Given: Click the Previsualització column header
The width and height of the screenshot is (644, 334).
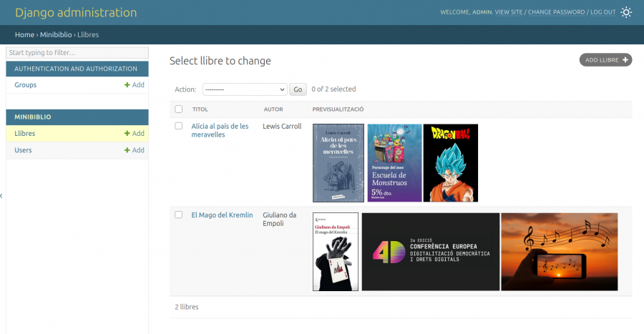Looking at the screenshot, I should [338, 109].
